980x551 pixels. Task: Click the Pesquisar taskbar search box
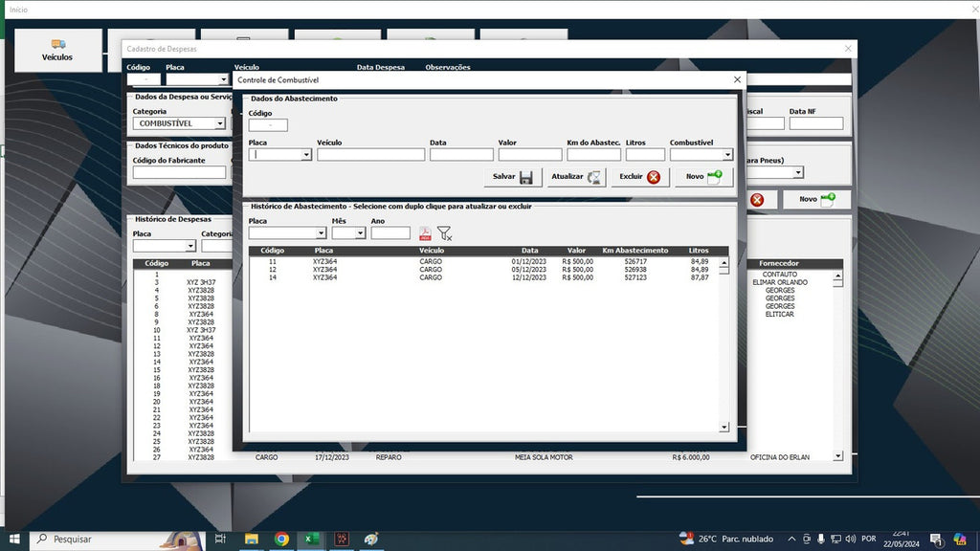point(118,539)
